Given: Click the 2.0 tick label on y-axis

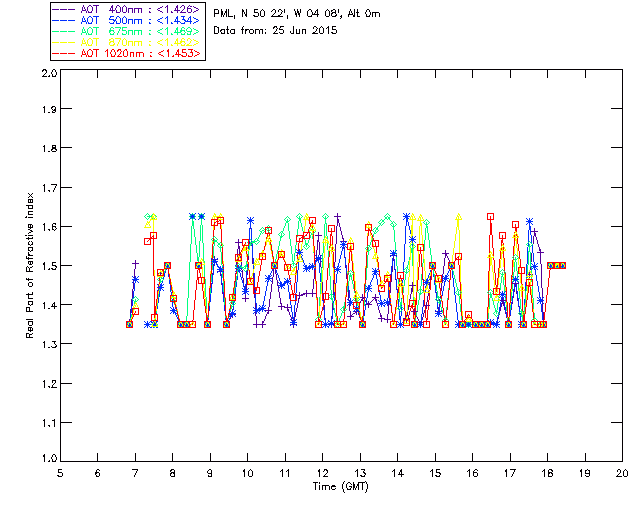Looking at the screenshot, I should (47, 73).
